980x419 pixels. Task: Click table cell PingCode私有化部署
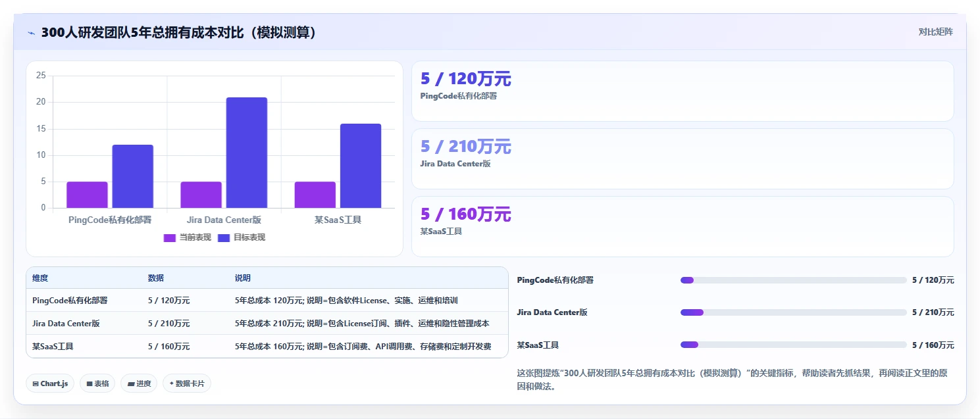point(70,300)
